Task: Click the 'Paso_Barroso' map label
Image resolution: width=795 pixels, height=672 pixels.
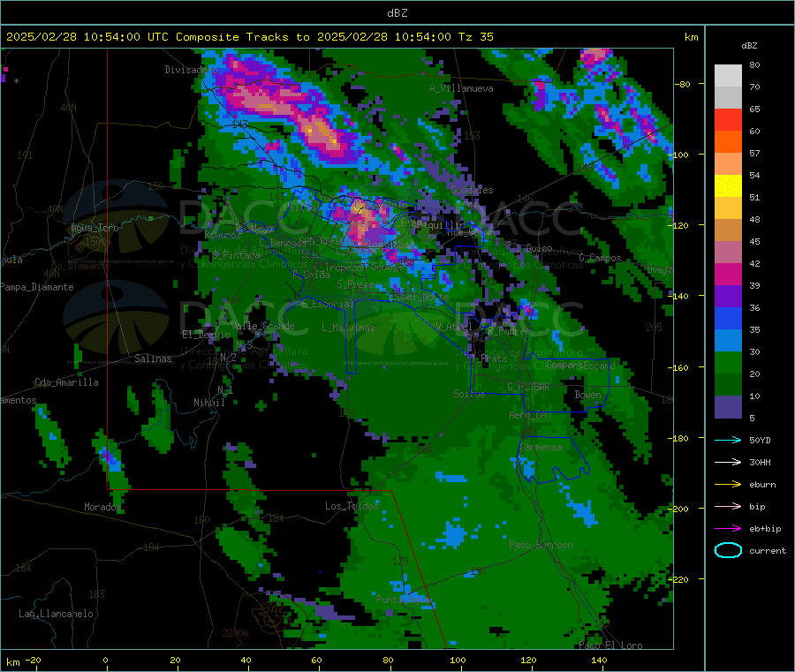Action: click(541, 546)
